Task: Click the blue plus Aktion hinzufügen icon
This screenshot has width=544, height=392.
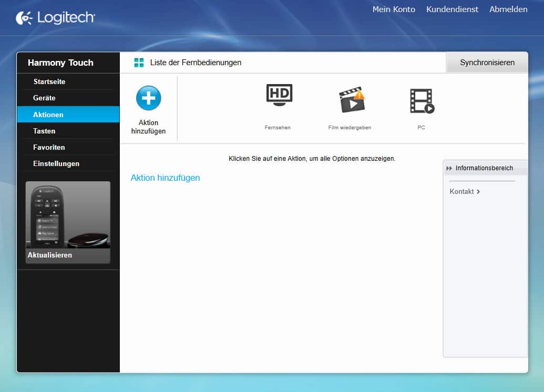Action: (x=149, y=98)
